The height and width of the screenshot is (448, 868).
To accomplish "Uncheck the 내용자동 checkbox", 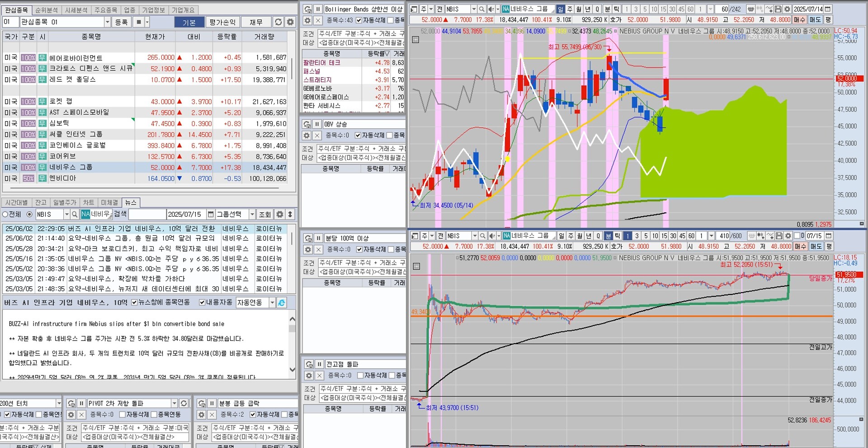I will (x=202, y=303).
